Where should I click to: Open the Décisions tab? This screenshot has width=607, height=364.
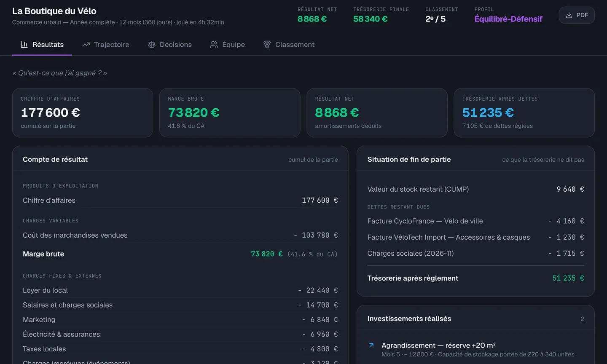pos(170,45)
